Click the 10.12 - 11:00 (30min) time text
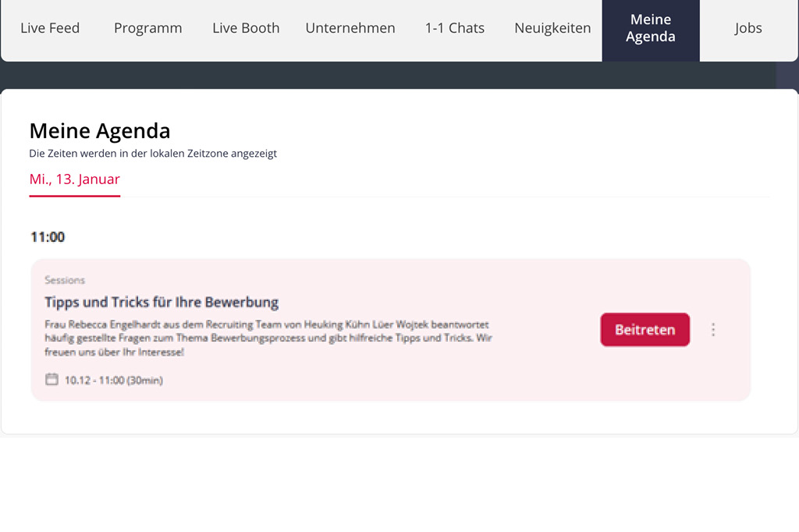This screenshot has height=532, width=799. 114,380
